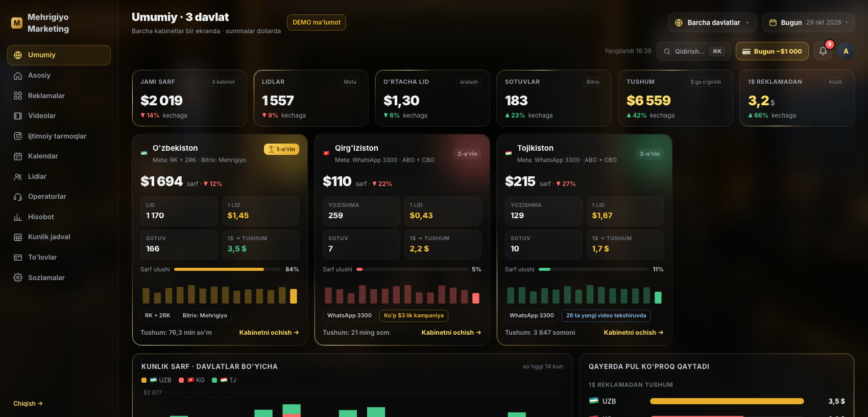Click the 1-o'rin rank badge
Screen dimensions: 868x417
tap(281, 149)
